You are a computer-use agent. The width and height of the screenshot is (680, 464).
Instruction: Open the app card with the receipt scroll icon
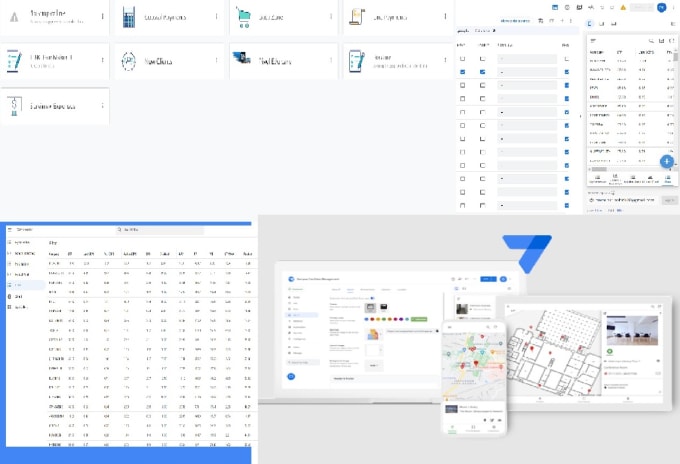[x=398, y=17]
